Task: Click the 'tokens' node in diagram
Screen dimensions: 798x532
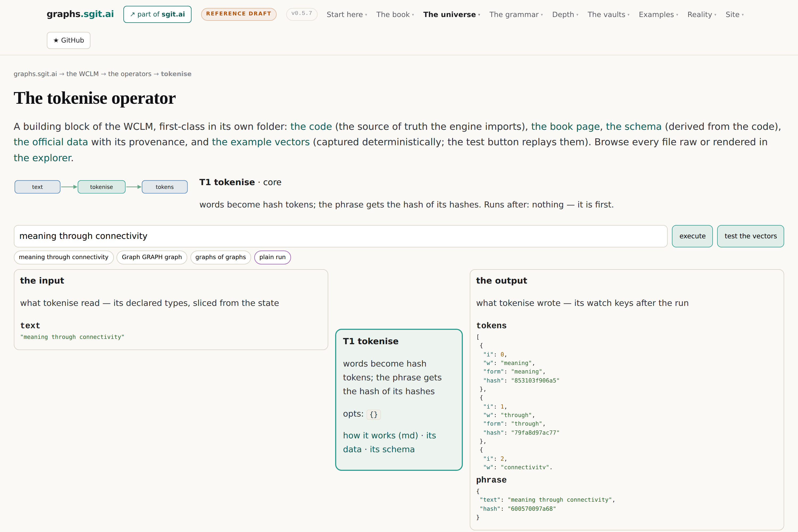Action: point(165,187)
